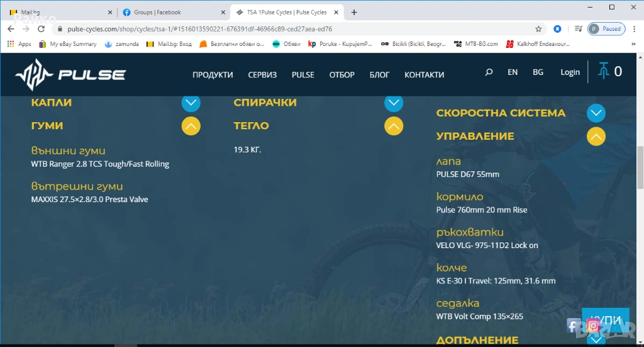Open the ОТБОР menu item
This screenshot has width=644, height=347.
pos(341,75)
